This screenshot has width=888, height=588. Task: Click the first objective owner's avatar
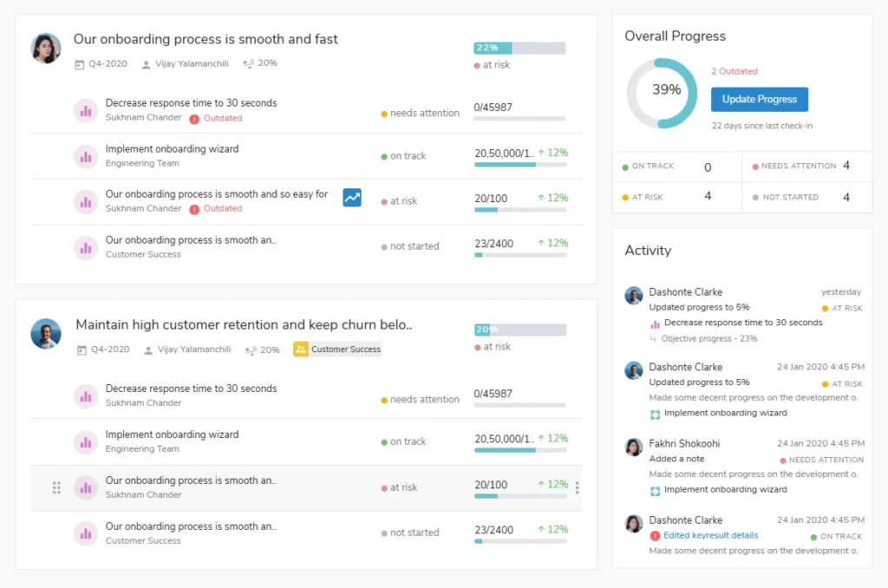click(46, 49)
